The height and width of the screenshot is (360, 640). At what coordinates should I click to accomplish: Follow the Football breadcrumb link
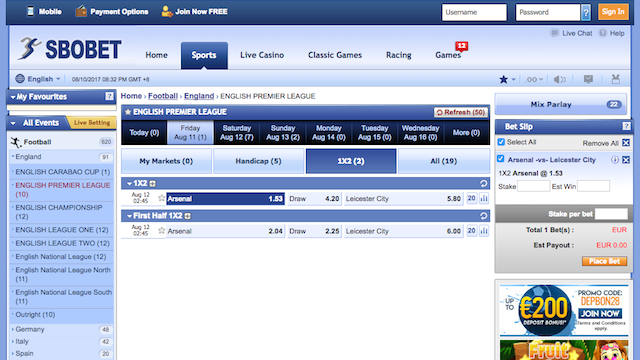pos(163,96)
